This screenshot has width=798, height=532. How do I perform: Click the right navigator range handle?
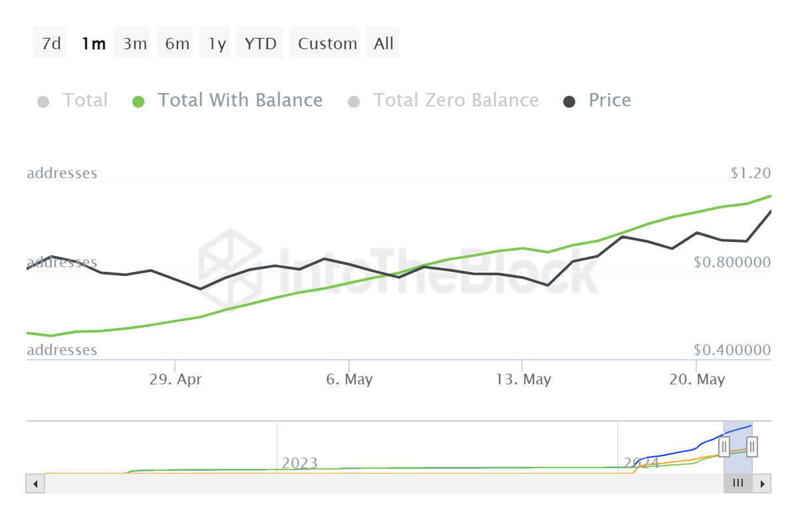[752, 446]
